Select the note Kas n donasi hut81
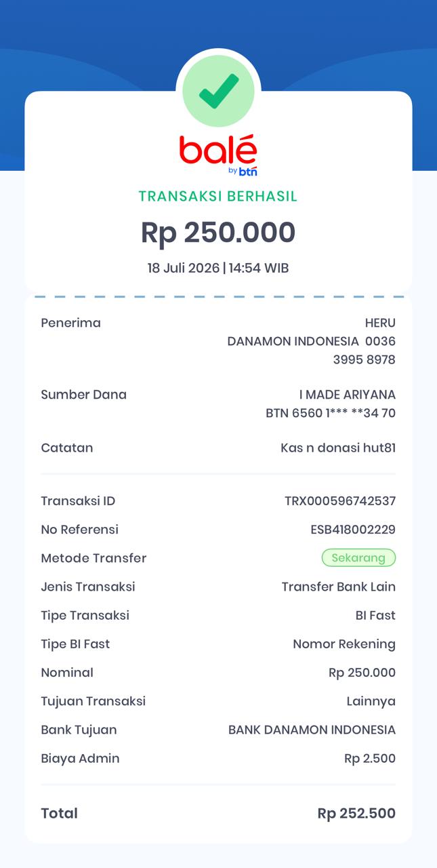This screenshot has width=437, height=868. [338, 448]
